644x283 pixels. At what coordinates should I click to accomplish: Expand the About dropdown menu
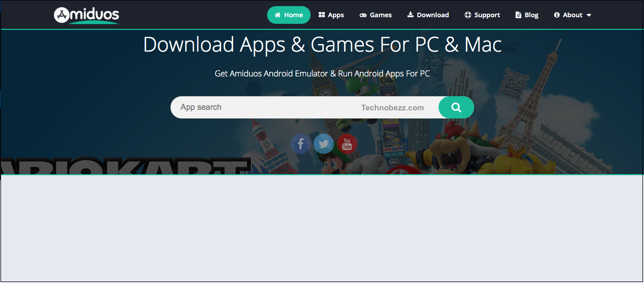tap(573, 15)
